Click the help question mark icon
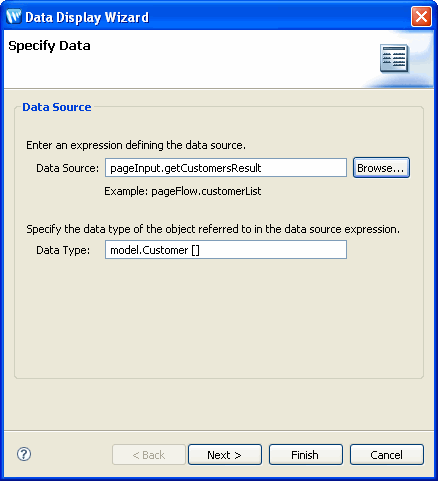438x481 pixels. pyautogui.click(x=24, y=454)
